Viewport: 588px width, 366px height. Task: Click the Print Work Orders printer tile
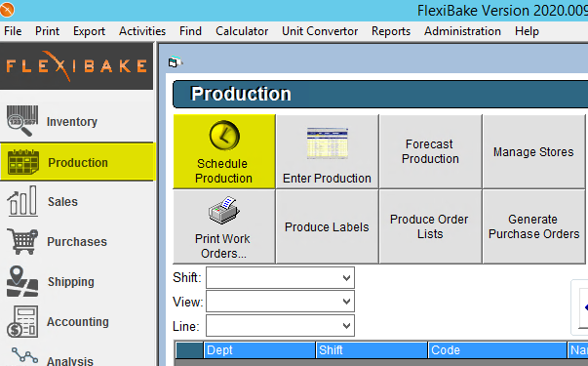224,226
